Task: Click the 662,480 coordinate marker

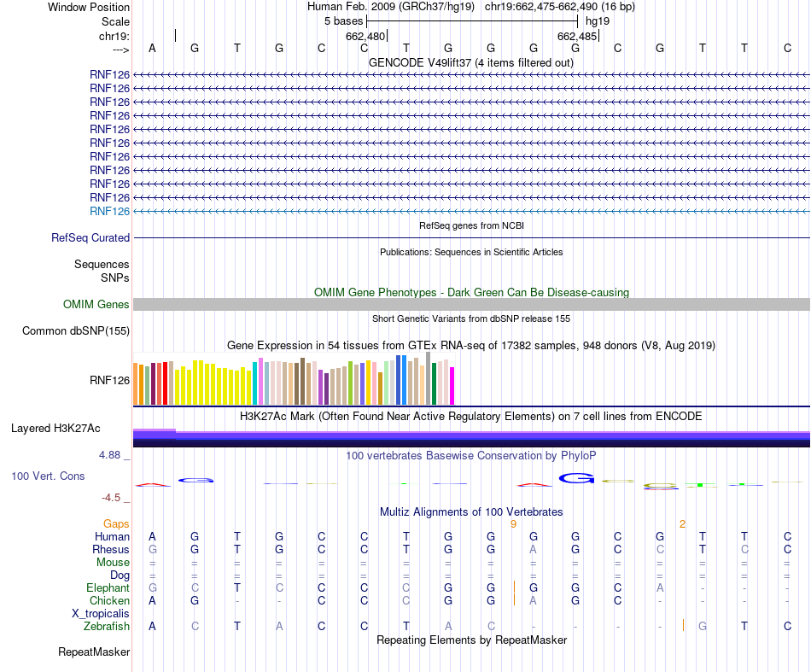Action: coord(365,36)
